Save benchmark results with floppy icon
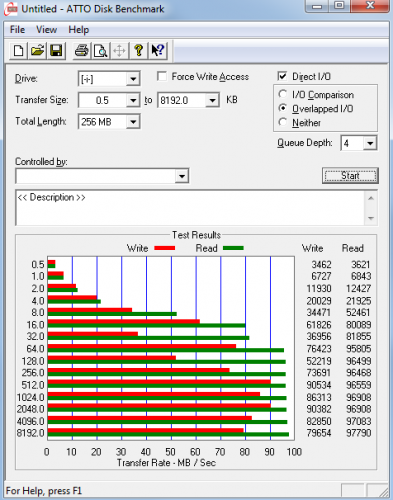Viewport: 393px width, 500px height. click(56, 51)
